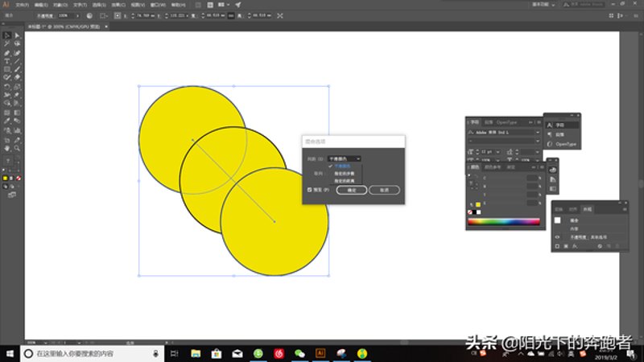This screenshot has height=362, width=644.
Task: Select the Type tool
Action: (x=7, y=61)
